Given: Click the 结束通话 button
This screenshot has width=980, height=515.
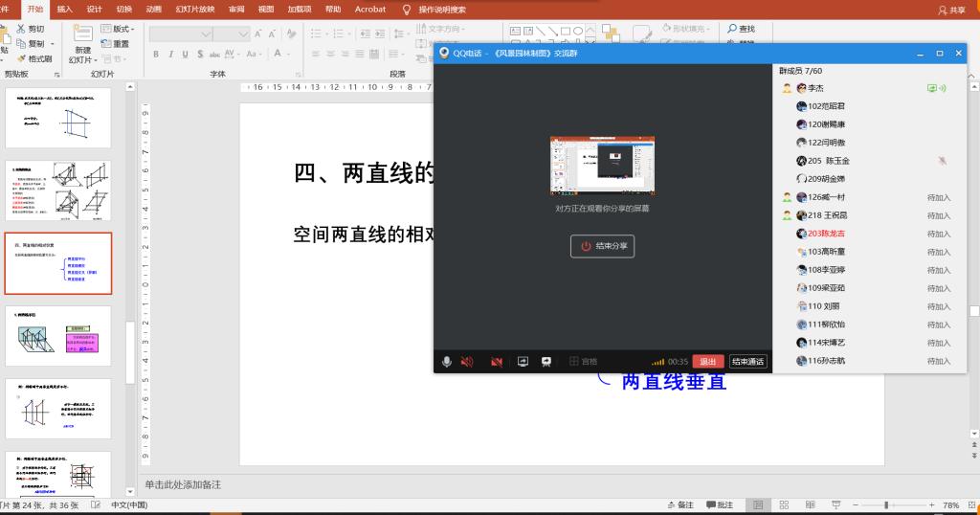Looking at the screenshot, I should pyautogui.click(x=747, y=362).
